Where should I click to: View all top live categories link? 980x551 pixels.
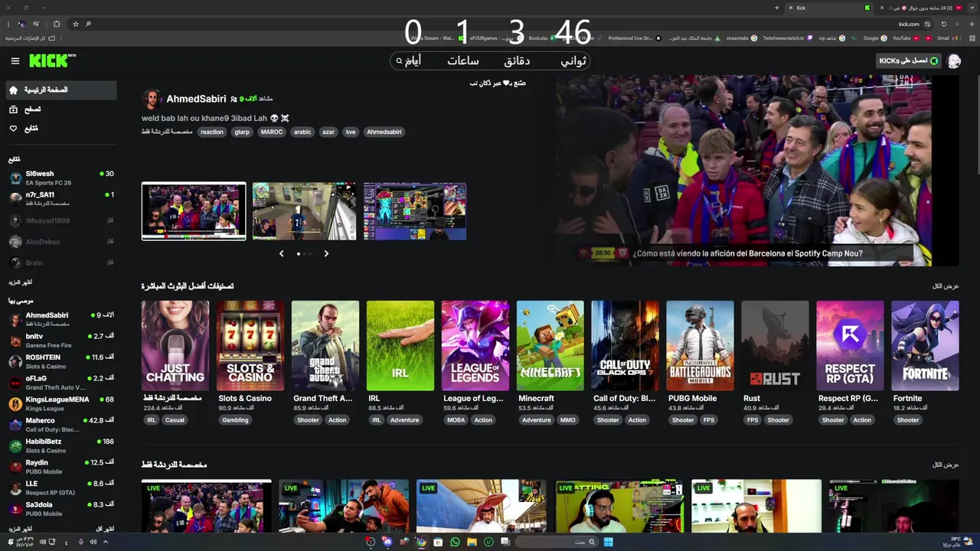946,286
